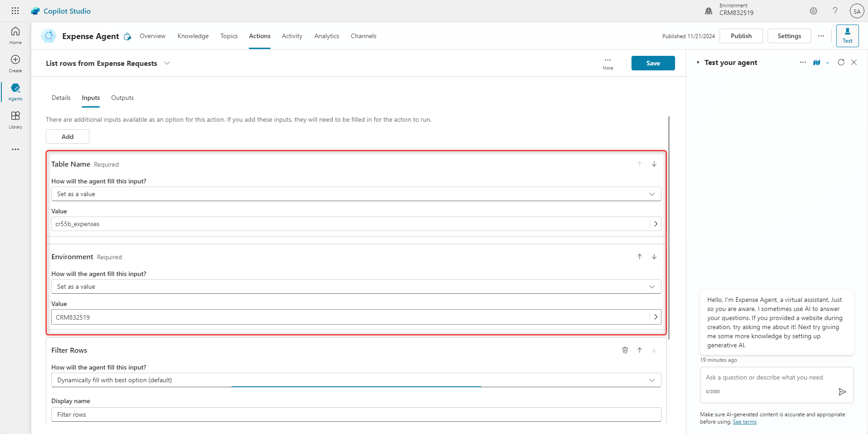Open the settings gear in top bar

point(813,11)
